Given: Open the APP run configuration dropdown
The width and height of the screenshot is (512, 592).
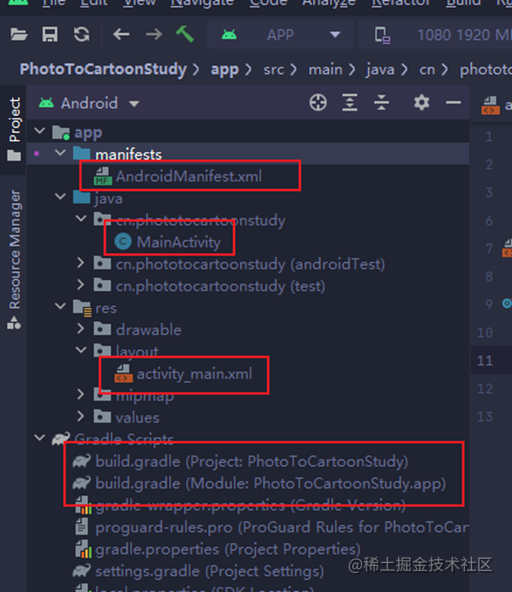Looking at the screenshot, I should [280, 35].
